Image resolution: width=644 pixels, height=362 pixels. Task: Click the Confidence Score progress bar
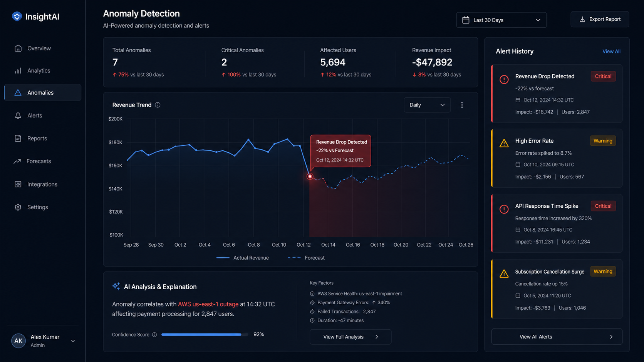click(205, 335)
